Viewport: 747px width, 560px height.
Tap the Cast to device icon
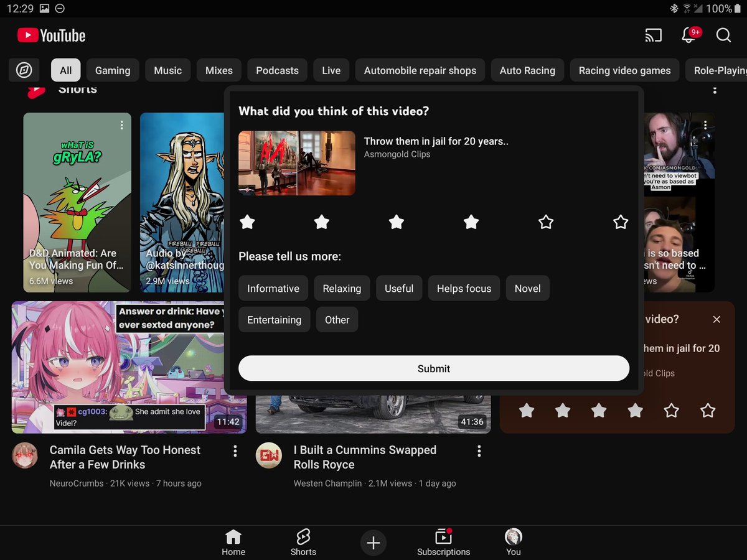point(653,35)
